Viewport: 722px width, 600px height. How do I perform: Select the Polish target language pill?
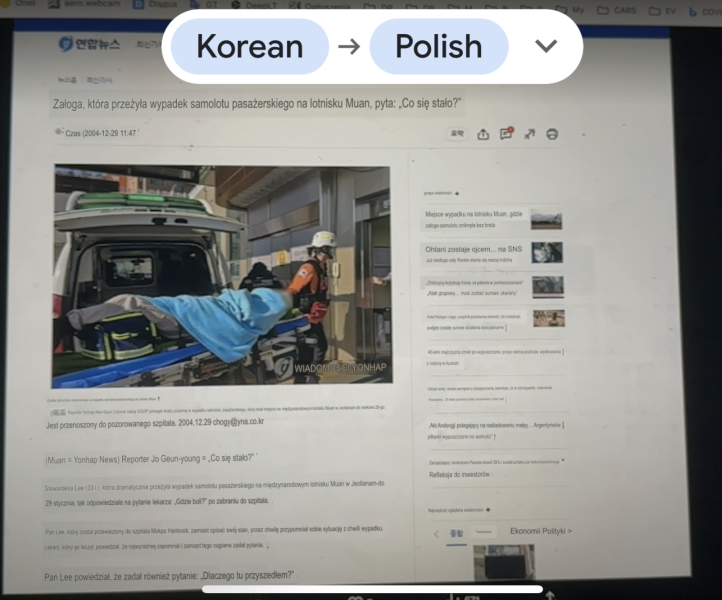[439, 47]
